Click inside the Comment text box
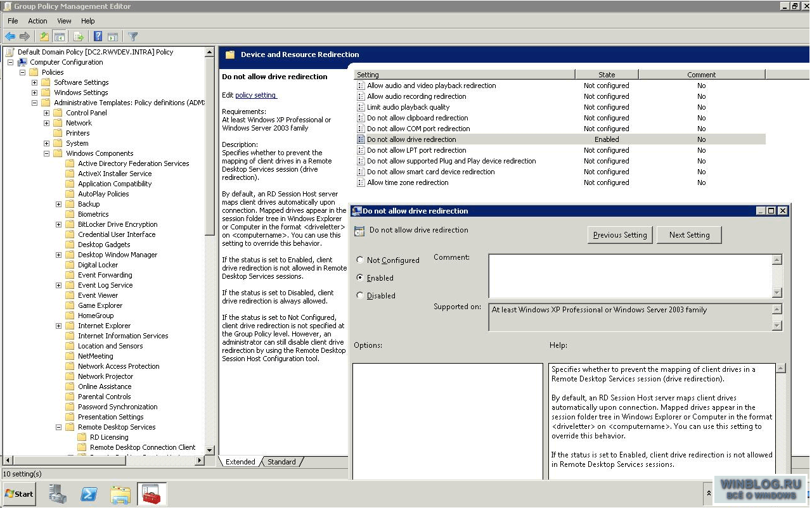 (x=630, y=276)
